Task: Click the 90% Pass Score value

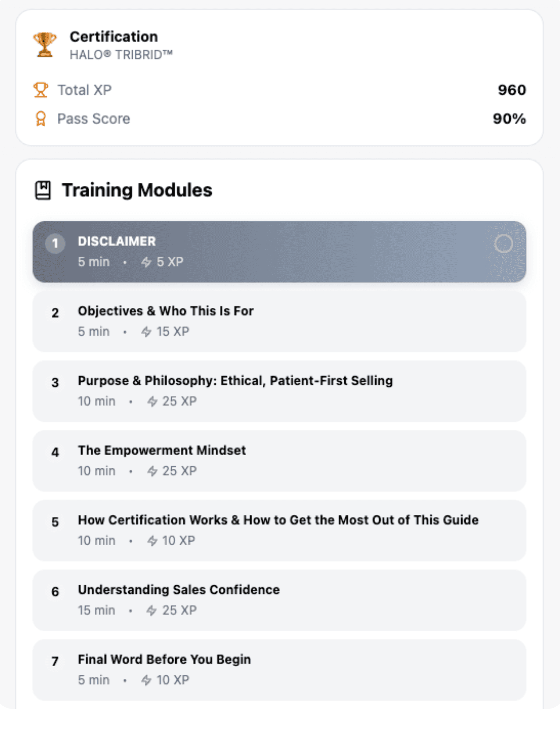Action: 509,118
